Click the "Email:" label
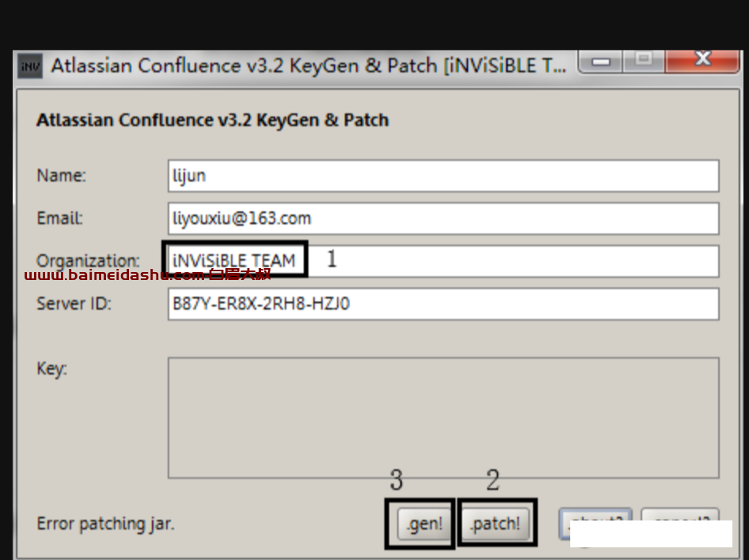 coord(59,218)
